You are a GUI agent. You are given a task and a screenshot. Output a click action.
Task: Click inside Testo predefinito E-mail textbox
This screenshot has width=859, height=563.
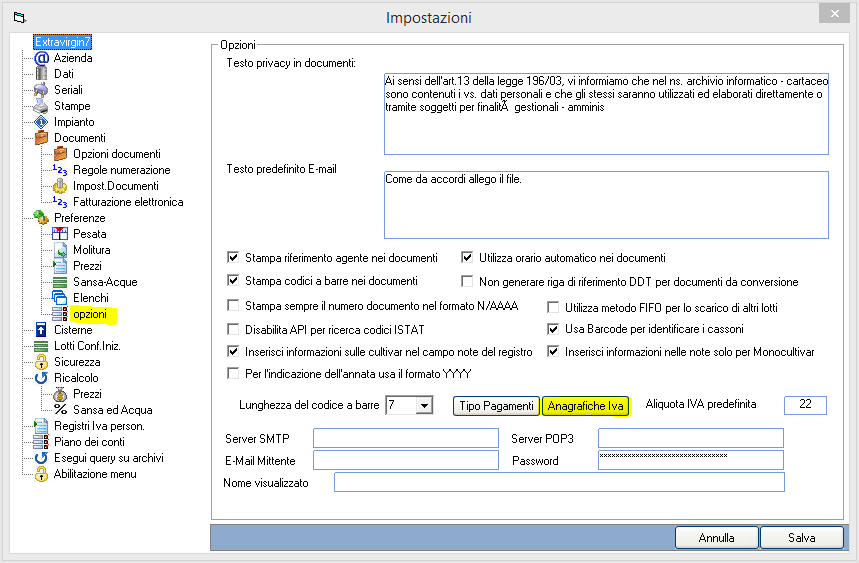[606, 205]
